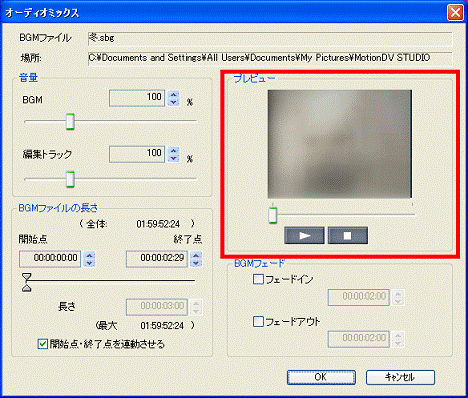Decrease 開始点 time with down arrow
The image size is (468, 398).
89,263
